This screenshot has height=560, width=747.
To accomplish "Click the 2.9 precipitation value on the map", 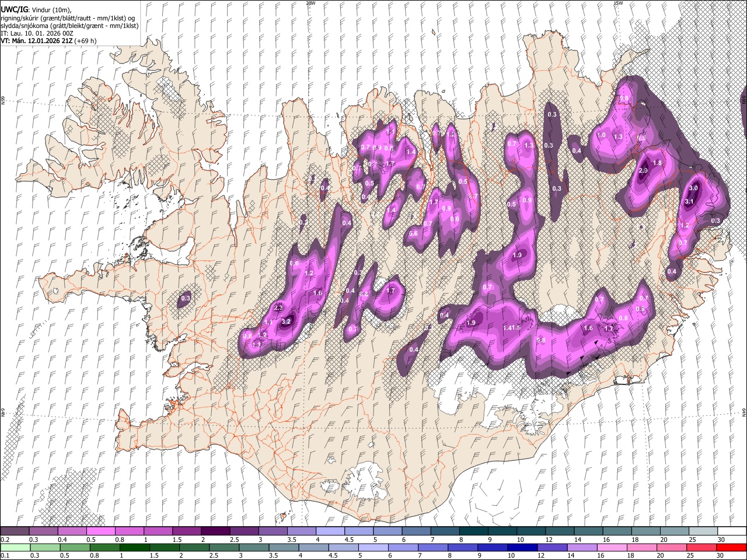I will pyautogui.click(x=644, y=170).
